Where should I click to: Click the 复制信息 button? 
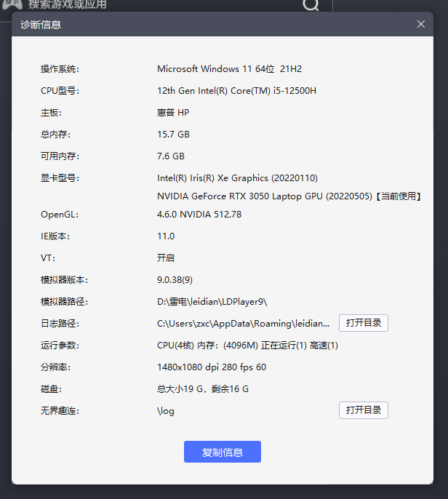coord(222,452)
